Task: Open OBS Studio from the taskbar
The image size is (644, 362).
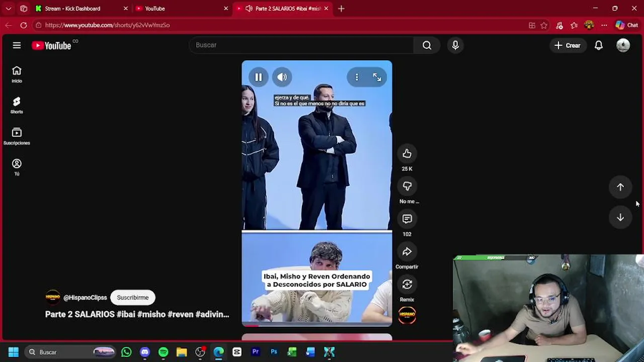Action: (200, 352)
